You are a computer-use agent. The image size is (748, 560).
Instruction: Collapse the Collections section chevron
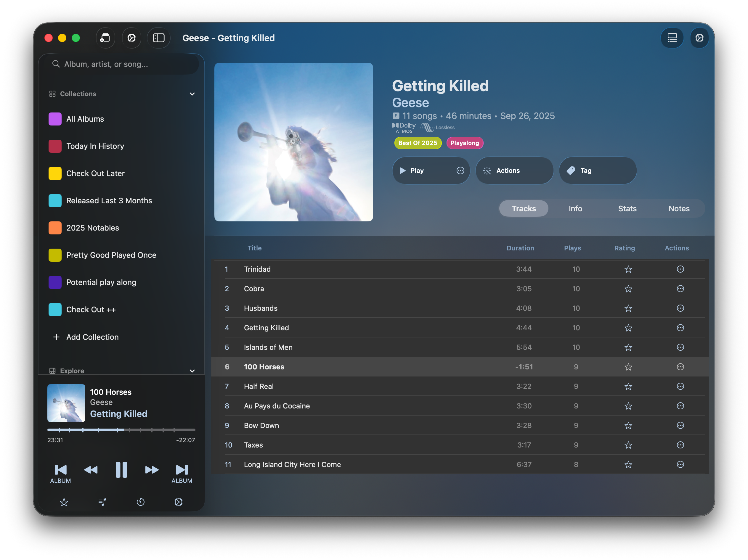coord(192,94)
